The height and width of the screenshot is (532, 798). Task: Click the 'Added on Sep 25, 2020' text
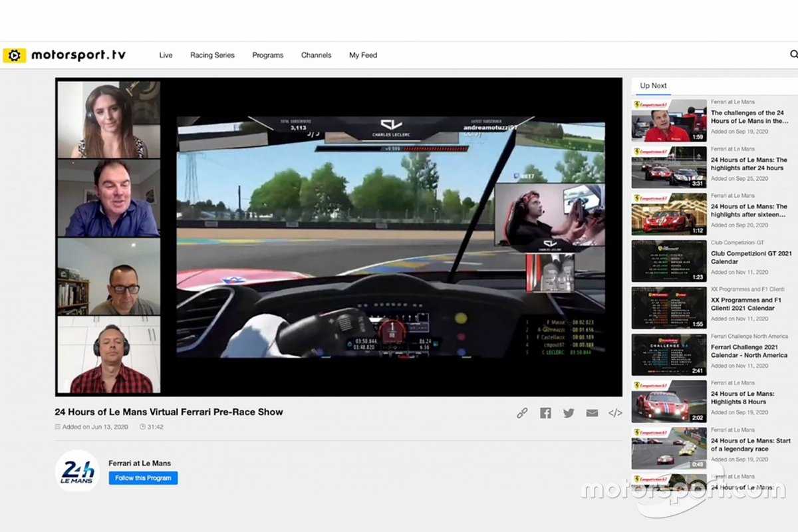739,179
